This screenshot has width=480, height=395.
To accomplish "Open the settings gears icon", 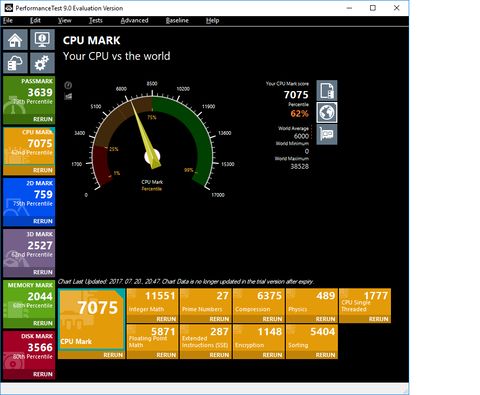I will pyautogui.click(x=42, y=63).
